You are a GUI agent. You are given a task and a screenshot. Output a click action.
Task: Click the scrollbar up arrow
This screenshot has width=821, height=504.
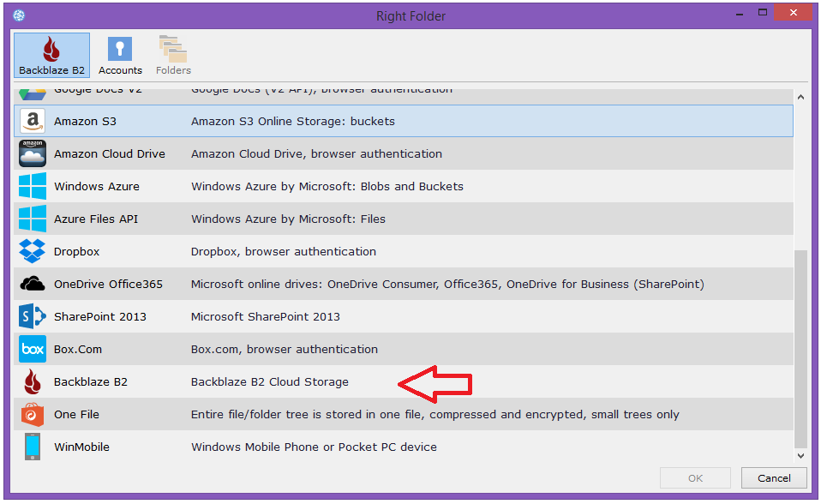pyautogui.click(x=801, y=98)
